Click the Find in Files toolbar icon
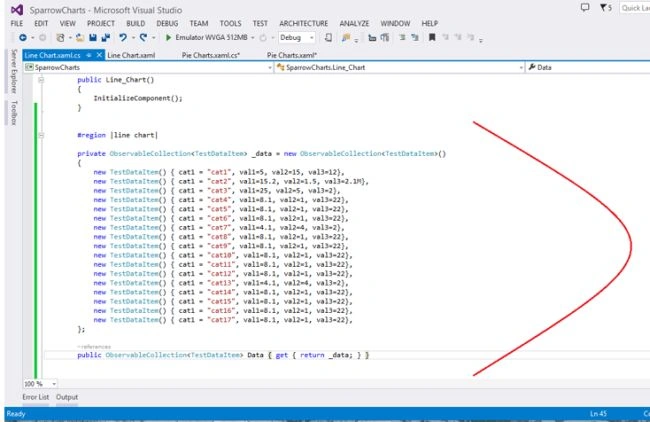The height and width of the screenshot is (422, 650). (x=346, y=38)
